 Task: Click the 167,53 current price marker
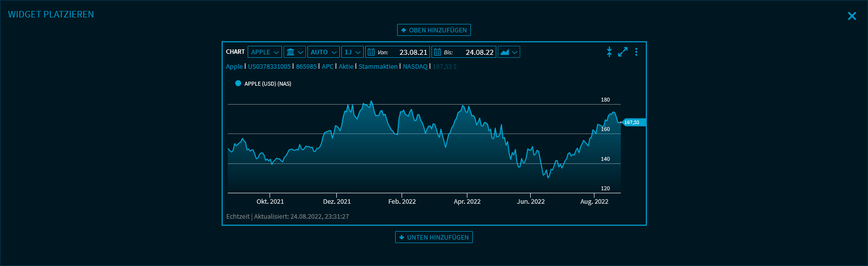click(633, 123)
